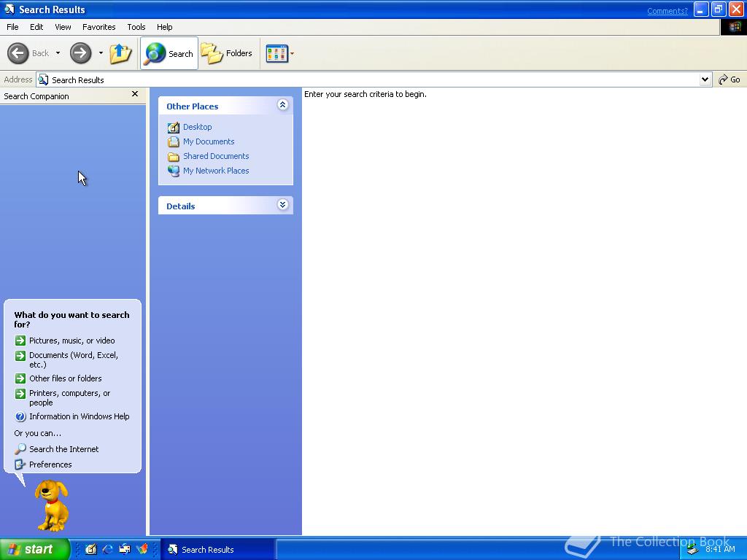Open the Start menu

[x=35, y=549]
